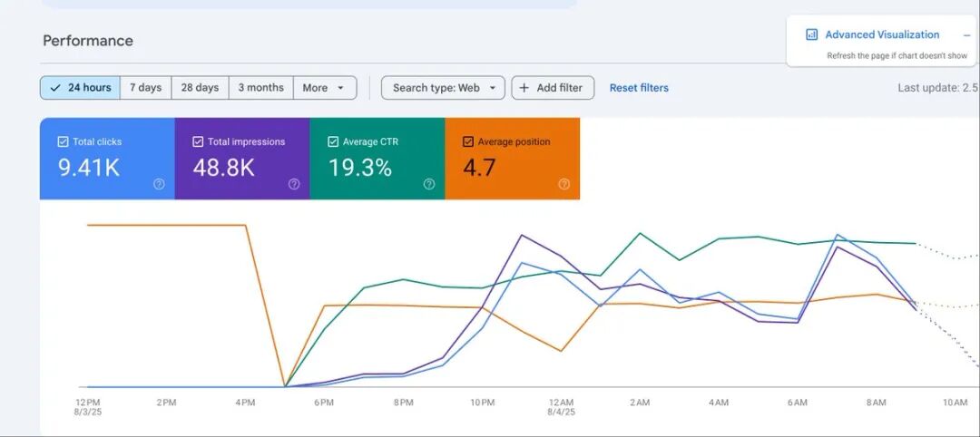The image size is (980, 437).
Task: Click the Performance section heading
Action: click(x=87, y=41)
